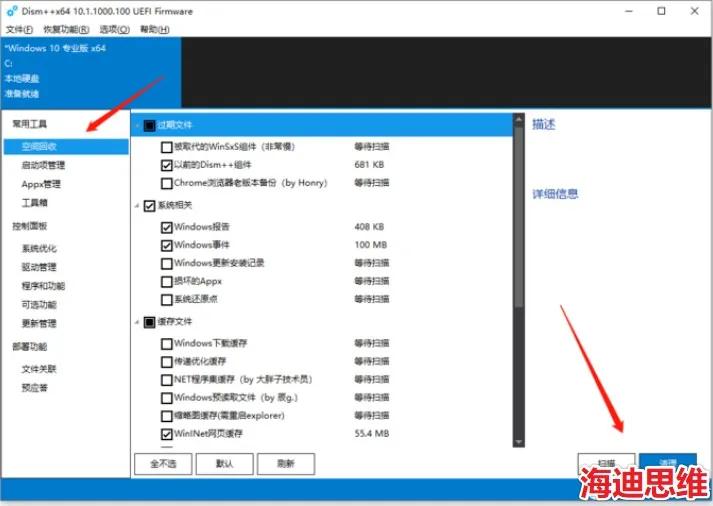The image size is (713, 506).
Task: Collapse the 缓存文件 group arrow
Action: tap(137, 322)
